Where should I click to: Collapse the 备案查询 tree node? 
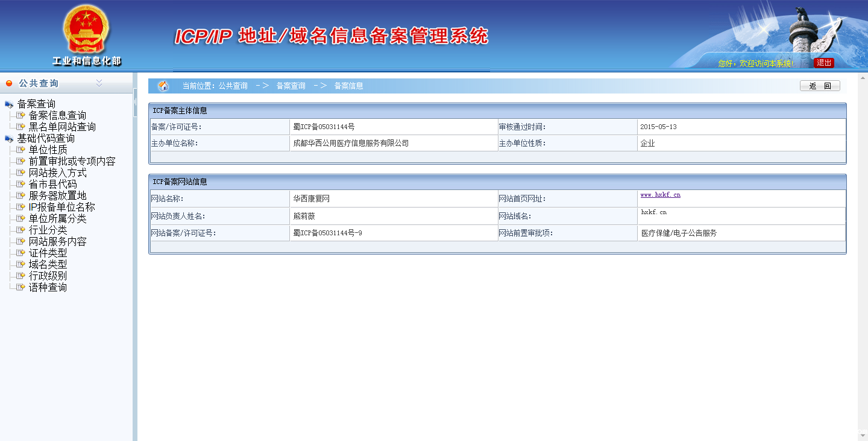[36, 104]
